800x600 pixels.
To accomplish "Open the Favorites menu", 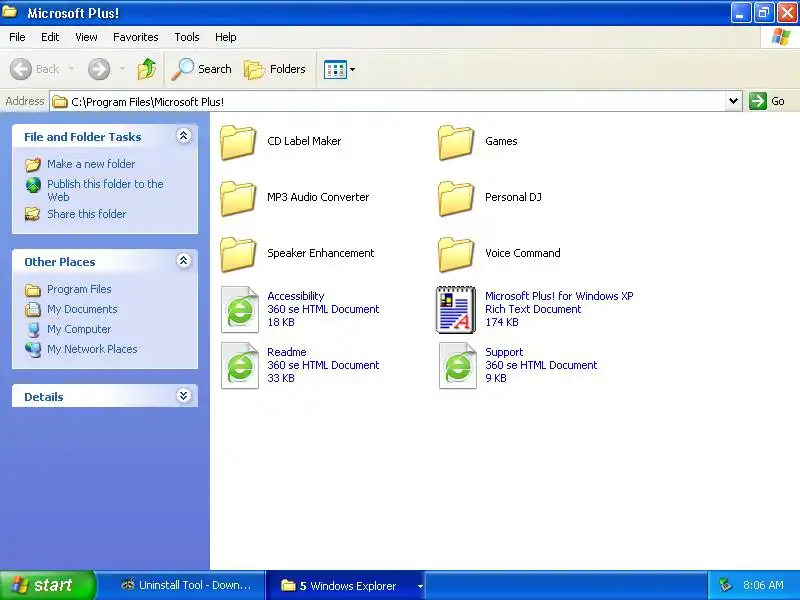I will click(x=136, y=37).
